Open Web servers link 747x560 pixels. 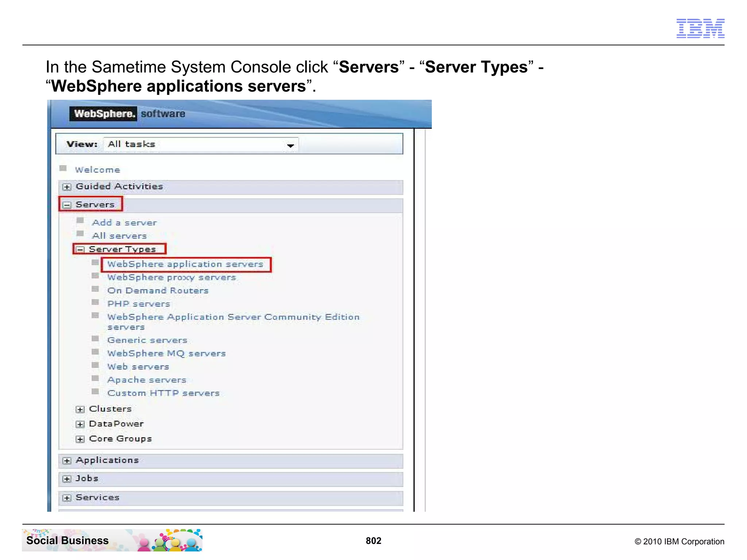pyautogui.click(x=138, y=366)
